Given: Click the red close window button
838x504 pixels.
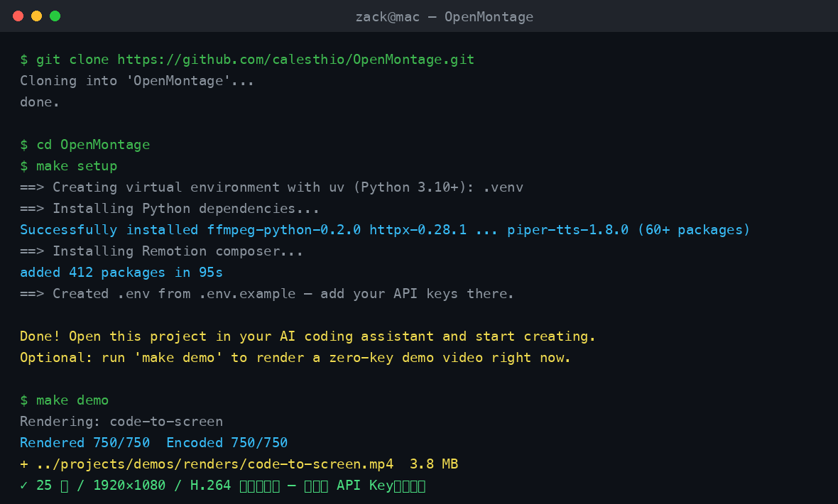Looking at the screenshot, I should point(18,16).
